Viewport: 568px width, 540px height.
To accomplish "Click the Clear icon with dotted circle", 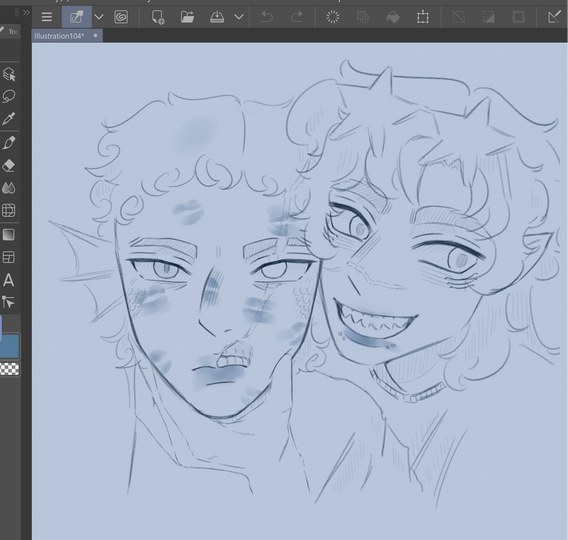I will click(333, 17).
